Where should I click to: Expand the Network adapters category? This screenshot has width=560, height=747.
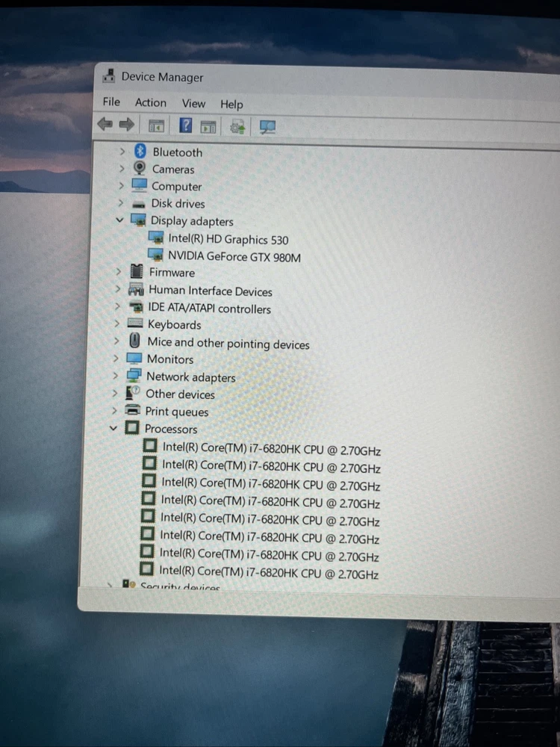point(116,376)
